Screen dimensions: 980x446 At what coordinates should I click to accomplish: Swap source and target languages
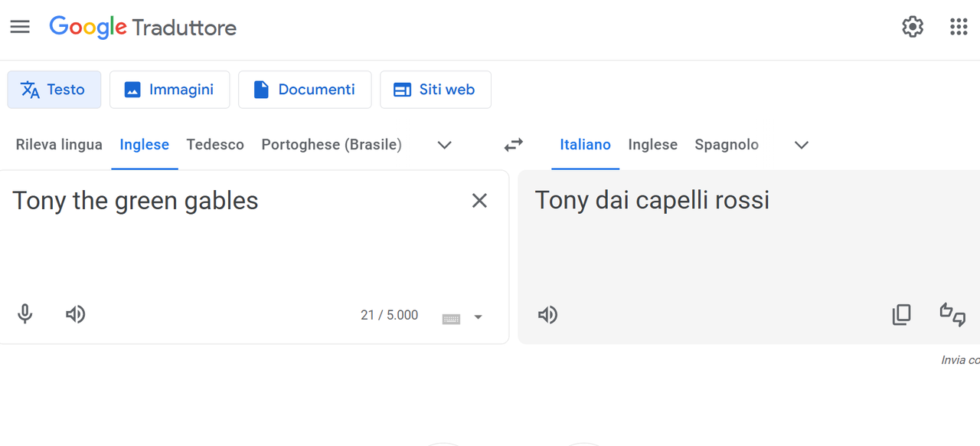[x=513, y=144]
